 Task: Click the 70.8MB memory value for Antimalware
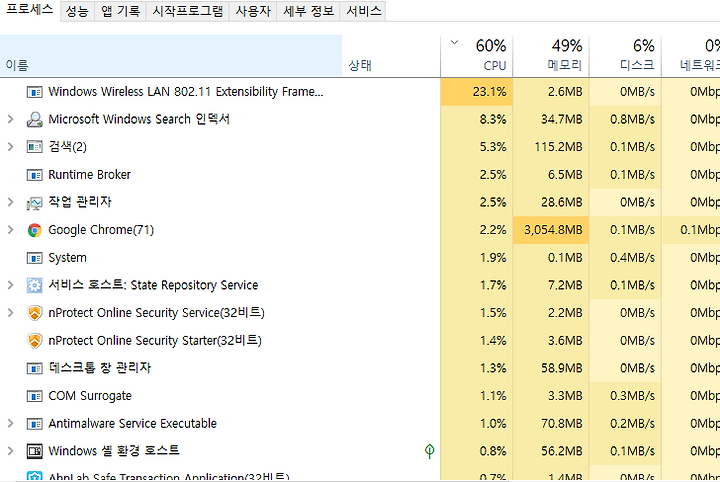point(551,423)
